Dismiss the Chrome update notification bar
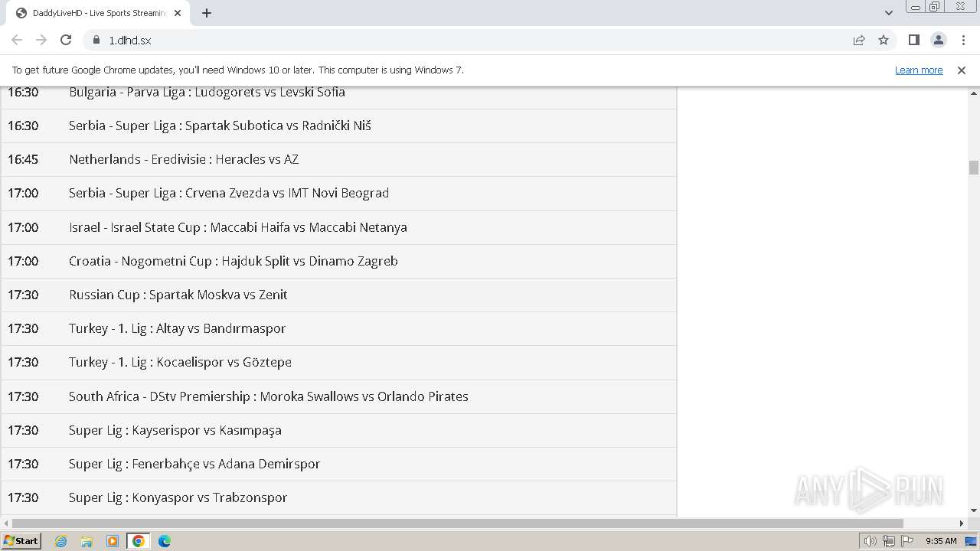The width and height of the screenshot is (980, 551). 962,70
